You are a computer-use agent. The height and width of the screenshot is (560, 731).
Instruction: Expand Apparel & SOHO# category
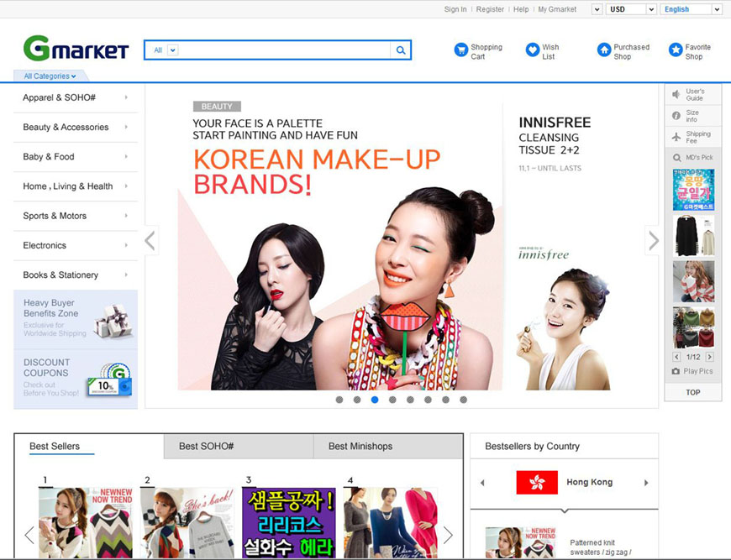[76, 98]
